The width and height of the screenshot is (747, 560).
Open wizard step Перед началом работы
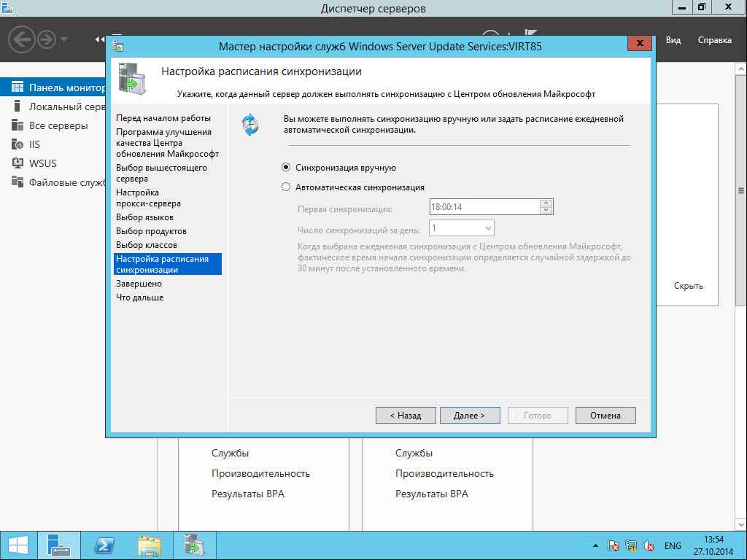(163, 118)
